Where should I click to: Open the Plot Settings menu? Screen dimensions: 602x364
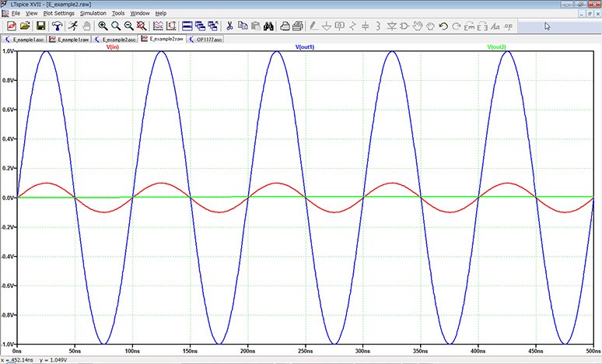pyautogui.click(x=59, y=13)
